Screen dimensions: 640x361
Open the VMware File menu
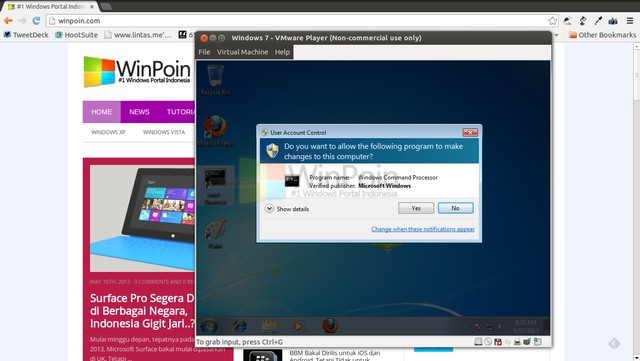click(204, 52)
